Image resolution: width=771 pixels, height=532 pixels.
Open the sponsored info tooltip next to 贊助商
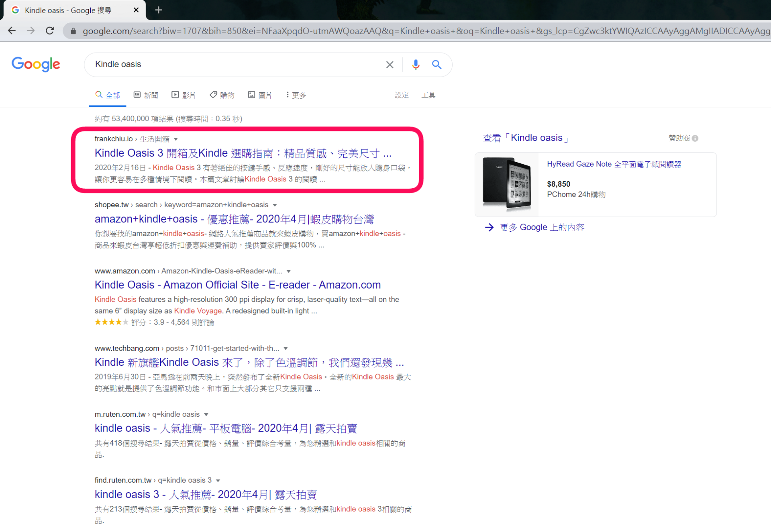[x=696, y=138]
